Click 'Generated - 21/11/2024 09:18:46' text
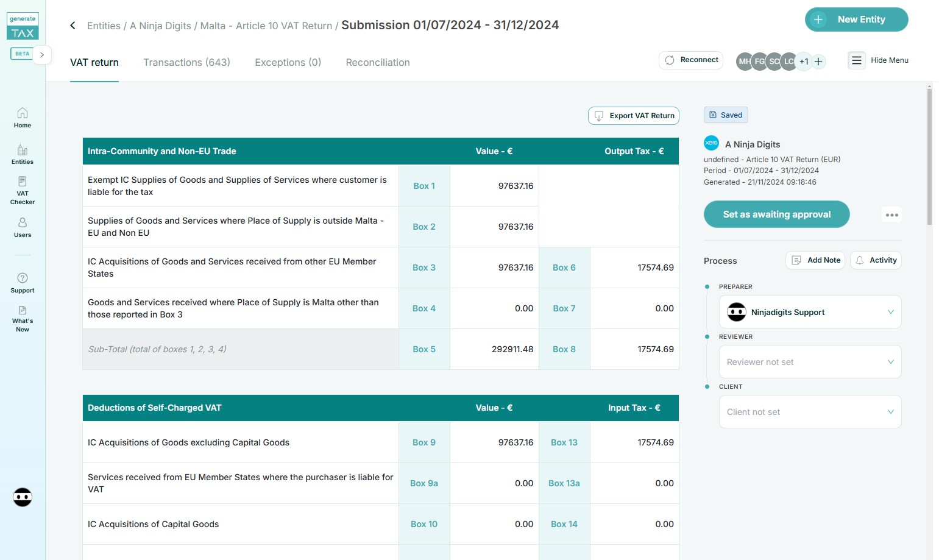The width and height of the screenshot is (939, 560). point(760,182)
